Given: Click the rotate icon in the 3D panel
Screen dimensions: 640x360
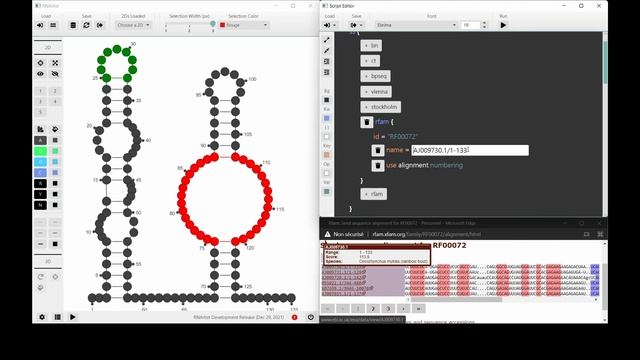Looking at the screenshot, I should 40,277.
